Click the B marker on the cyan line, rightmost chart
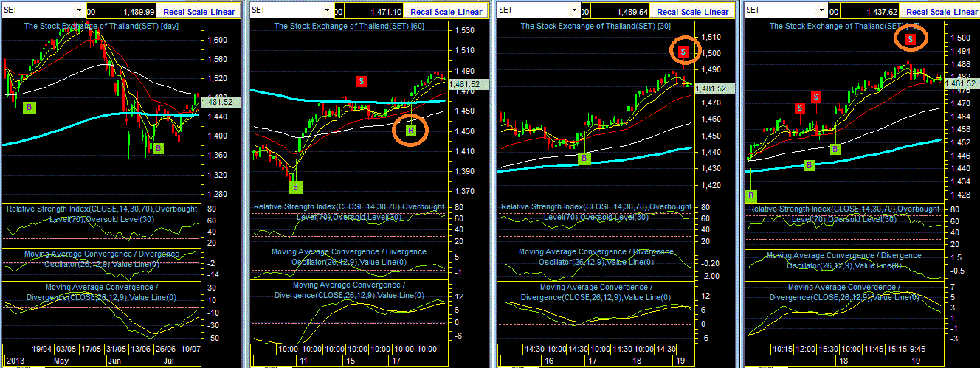Screen dimensions: 980x368 click(x=810, y=165)
